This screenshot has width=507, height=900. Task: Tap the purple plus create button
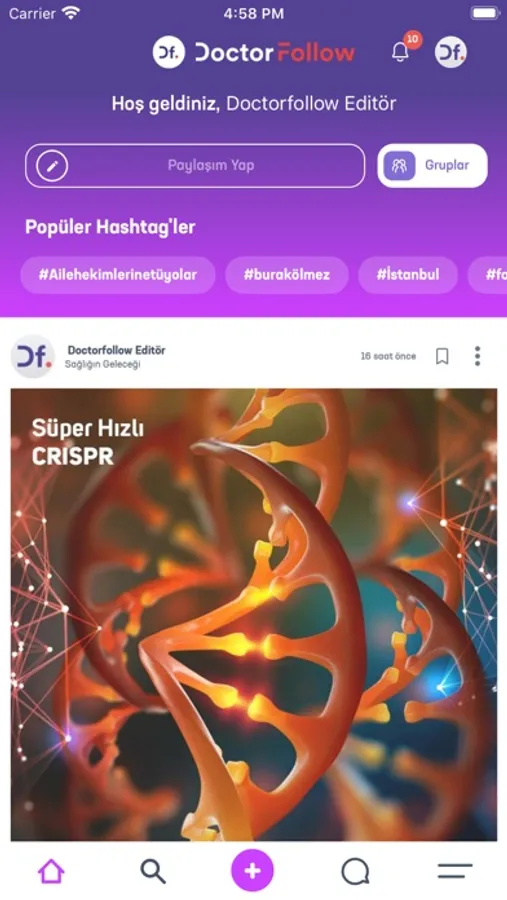(253, 871)
